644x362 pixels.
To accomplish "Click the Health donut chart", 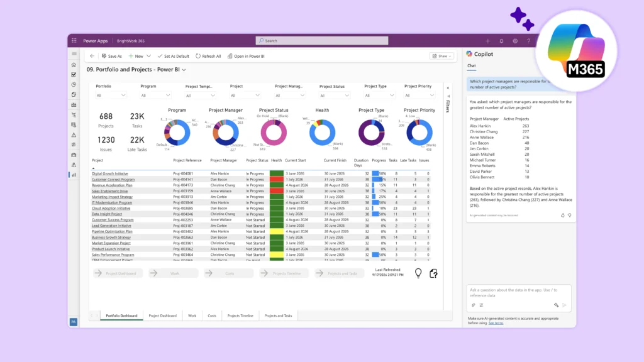I will 323,133.
